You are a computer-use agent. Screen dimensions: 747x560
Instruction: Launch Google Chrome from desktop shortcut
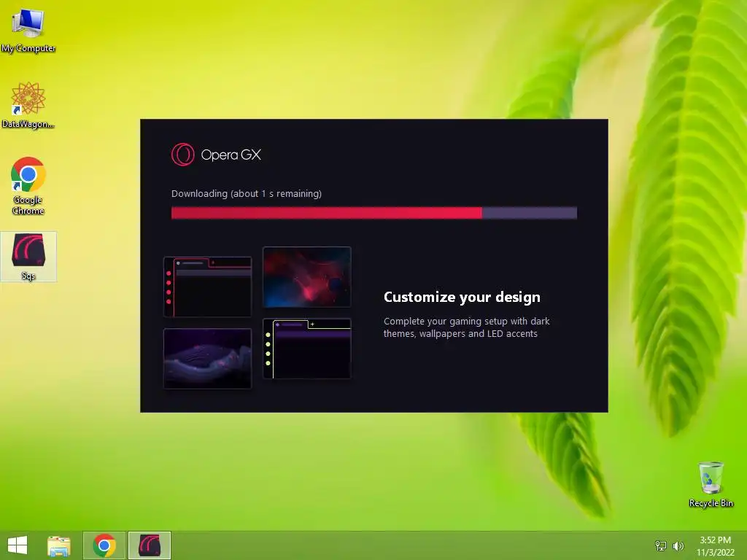[x=28, y=186]
